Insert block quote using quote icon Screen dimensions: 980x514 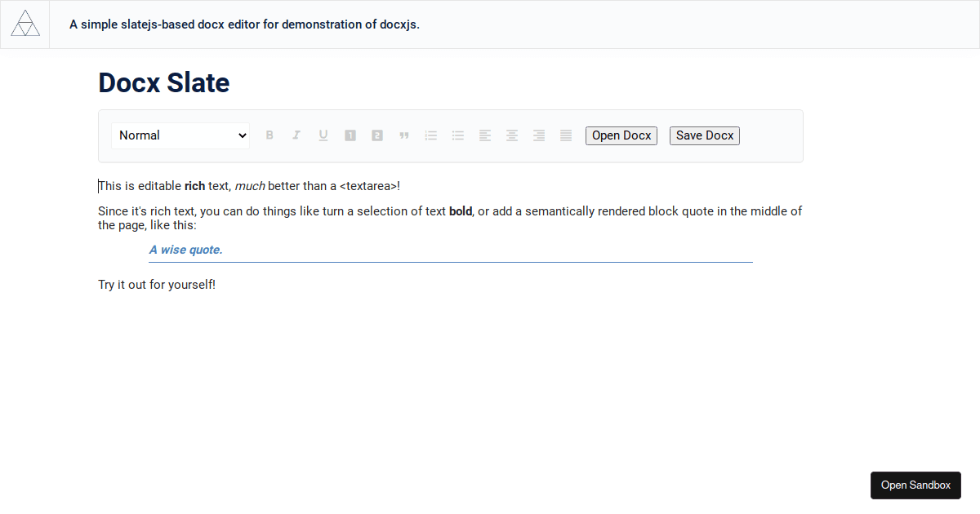(404, 135)
